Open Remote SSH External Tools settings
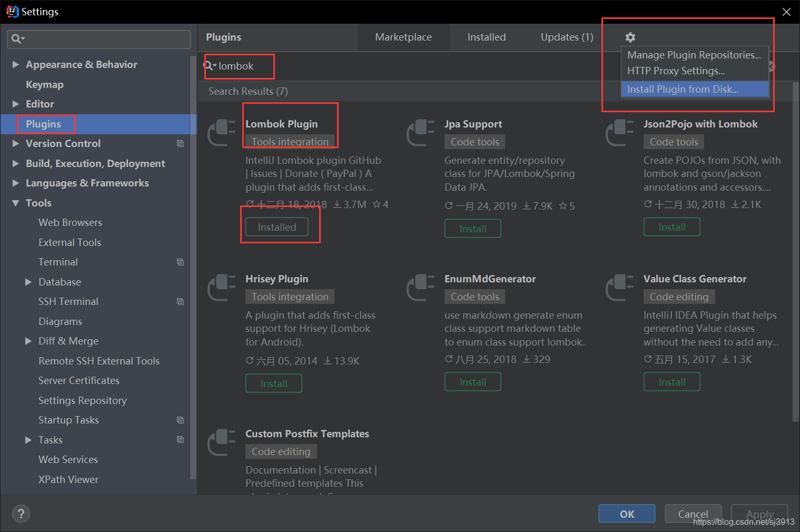 (99, 361)
